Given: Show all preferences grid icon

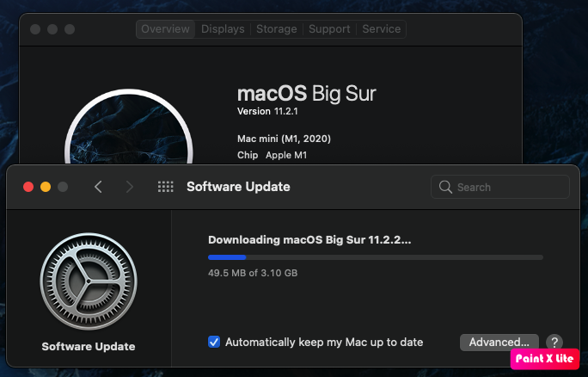Looking at the screenshot, I should pos(165,187).
